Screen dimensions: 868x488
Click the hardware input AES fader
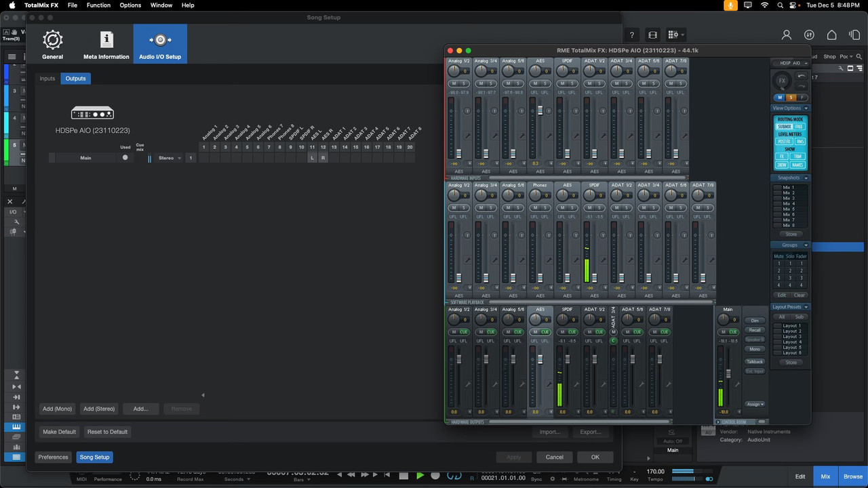click(x=540, y=110)
